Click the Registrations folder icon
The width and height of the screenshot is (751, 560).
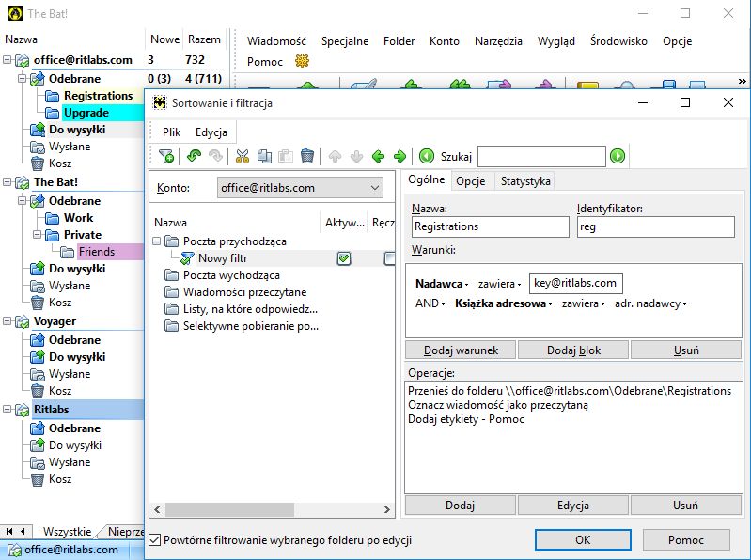(x=53, y=96)
